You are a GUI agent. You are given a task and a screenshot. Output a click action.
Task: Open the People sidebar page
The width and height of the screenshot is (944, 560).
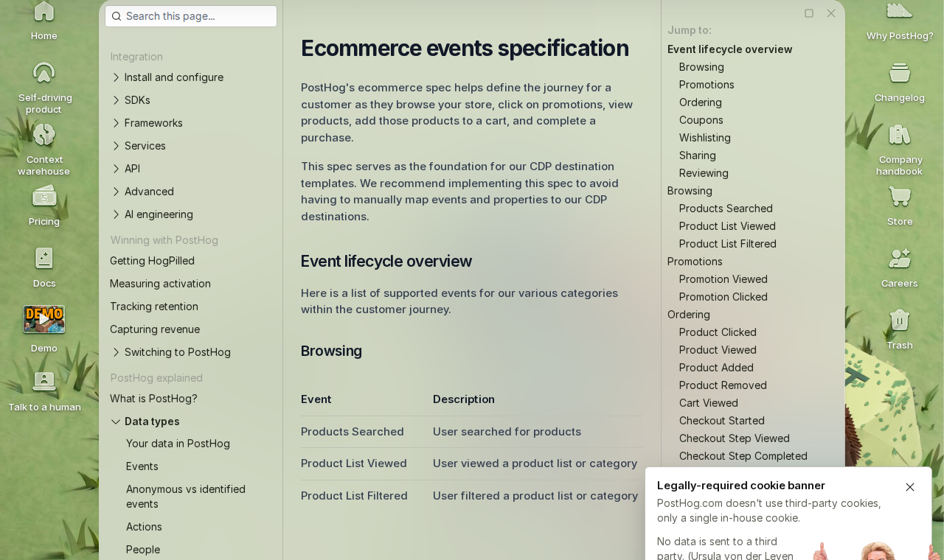click(x=143, y=550)
